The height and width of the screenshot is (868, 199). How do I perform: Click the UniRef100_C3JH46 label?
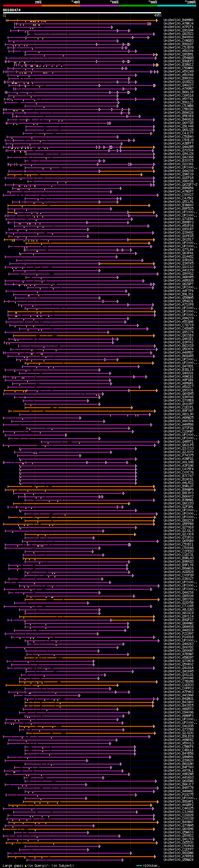coord(178,811)
